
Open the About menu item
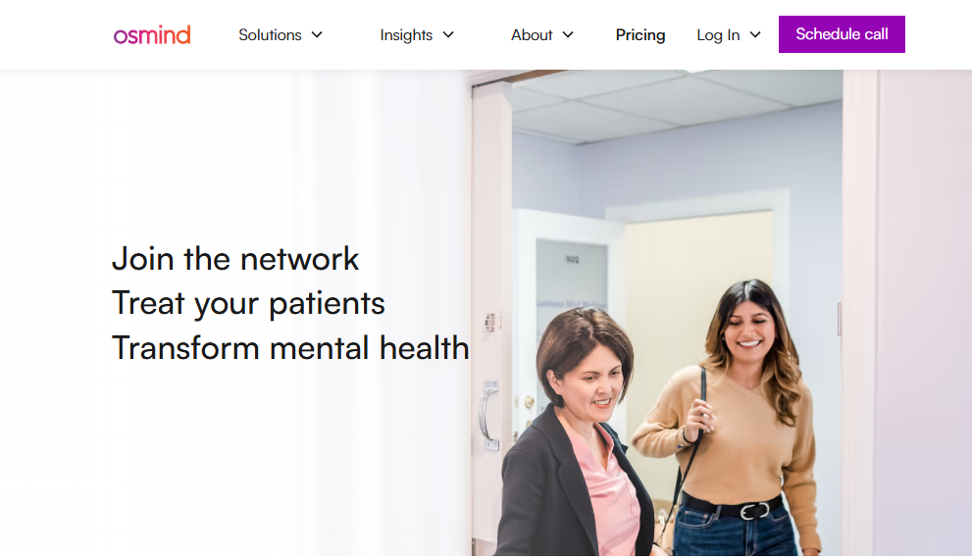[x=532, y=35]
